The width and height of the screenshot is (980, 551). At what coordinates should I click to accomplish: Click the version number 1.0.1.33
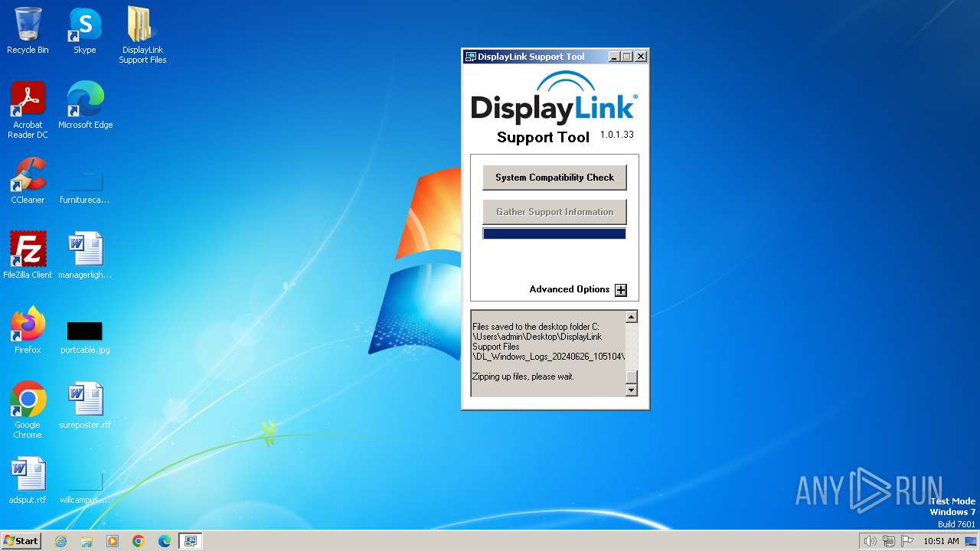[617, 135]
